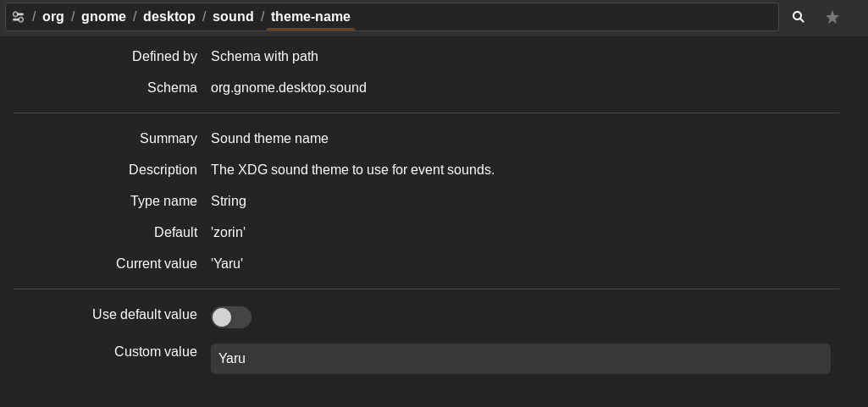Click the current value 'Yaru' text
868x407 pixels.
tap(227, 264)
